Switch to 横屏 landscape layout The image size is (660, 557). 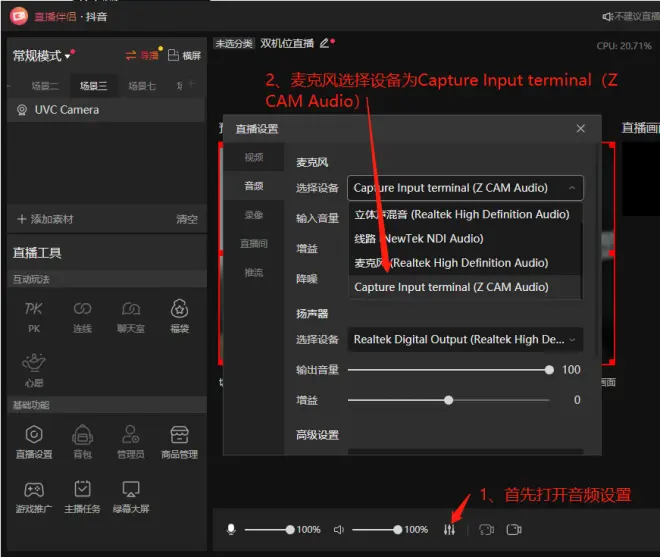[184, 55]
